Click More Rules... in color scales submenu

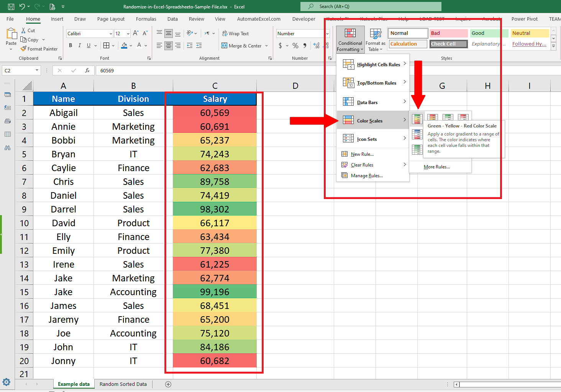click(436, 167)
